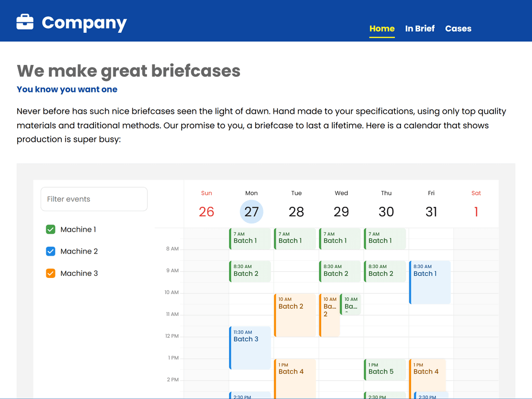Open Thursday 1 PM Batch 5 event
The height and width of the screenshot is (399, 532).
click(385, 369)
